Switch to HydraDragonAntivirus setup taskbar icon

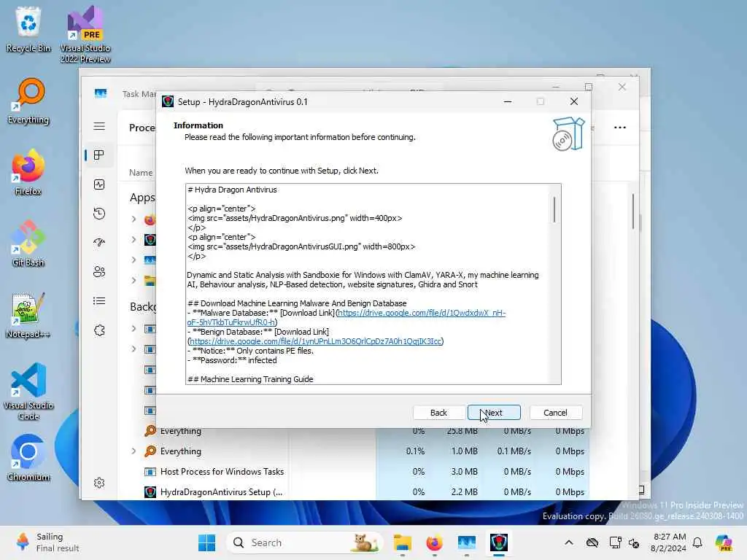tap(499, 542)
